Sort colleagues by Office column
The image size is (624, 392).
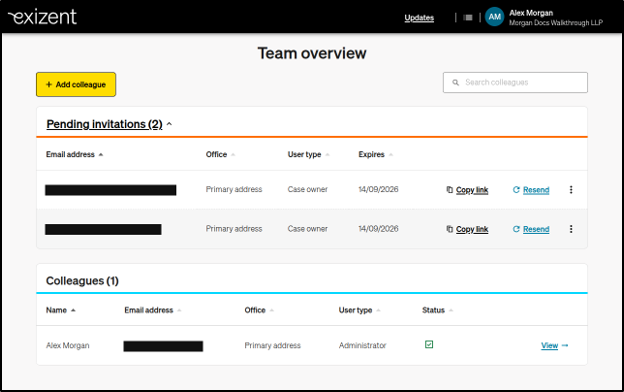pyautogui.click(x=259, y=310)
